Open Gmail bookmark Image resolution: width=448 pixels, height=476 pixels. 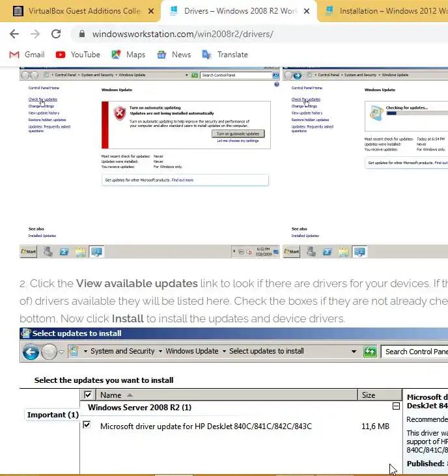coord(27,55)
